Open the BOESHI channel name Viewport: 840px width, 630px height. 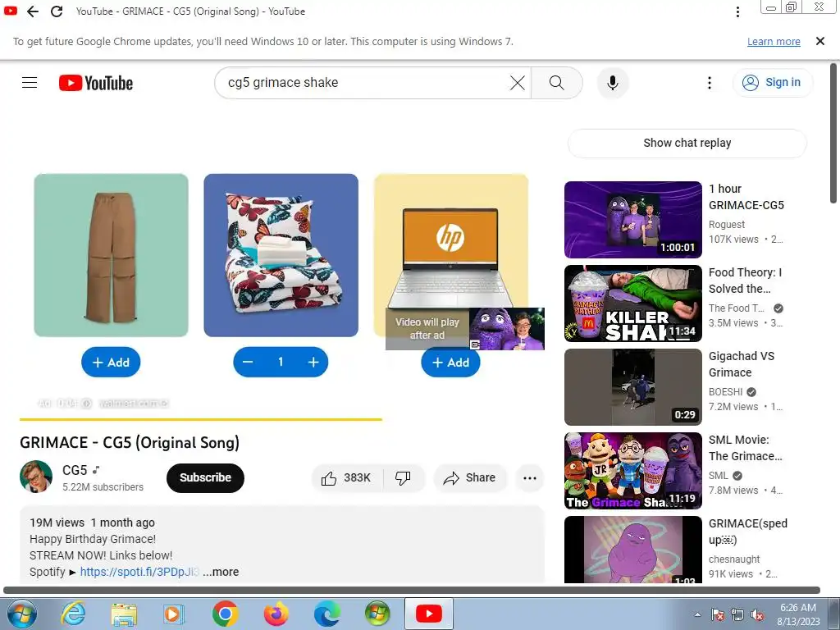[x=725, y=391]
